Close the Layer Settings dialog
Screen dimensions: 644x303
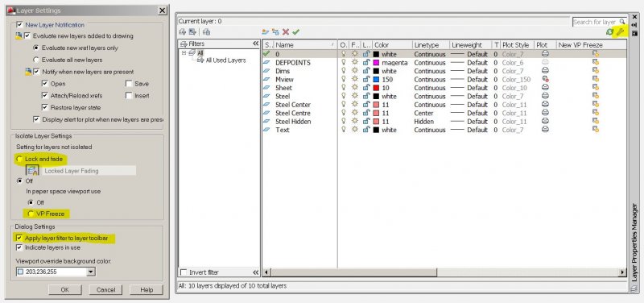coord(163,10)
